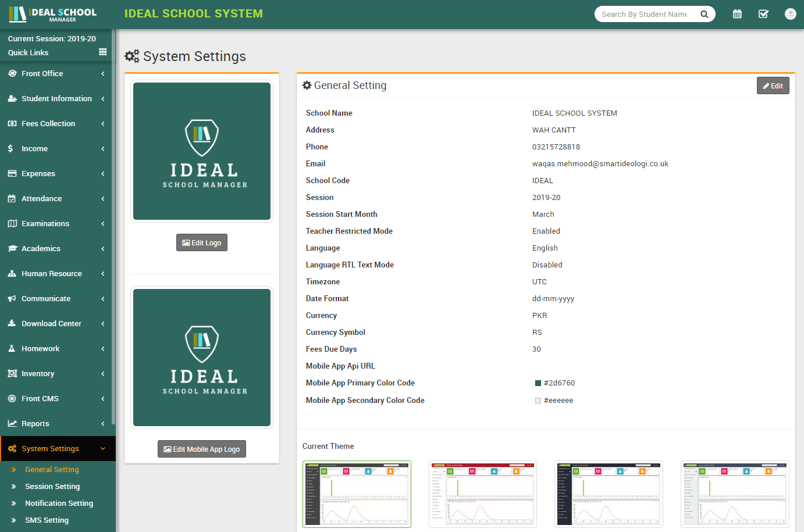This screenshot has width=804, height=532.
Task: Click the Front Office sidebar icon
Action: click(12, 73)
